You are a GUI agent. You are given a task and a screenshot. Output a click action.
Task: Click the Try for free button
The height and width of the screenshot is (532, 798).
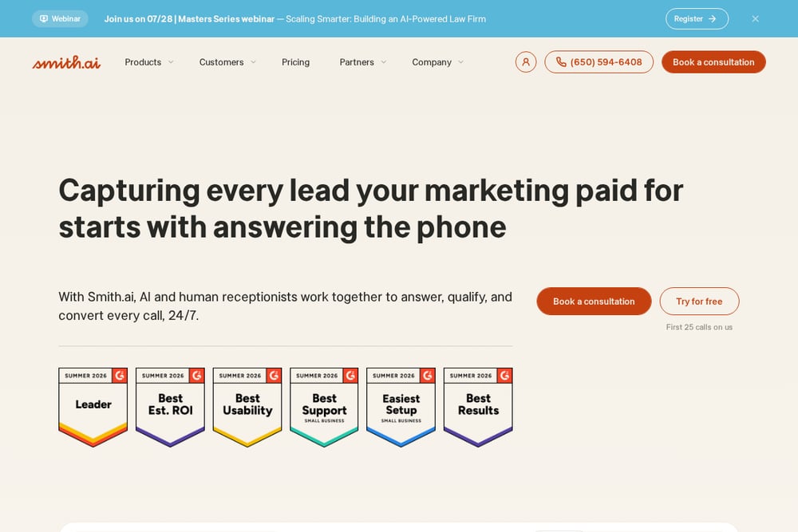(699, 301)
